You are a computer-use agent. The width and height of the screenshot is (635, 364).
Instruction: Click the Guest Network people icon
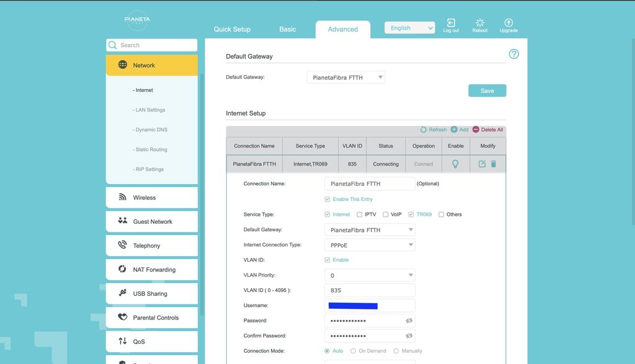(x=122, y=221)
